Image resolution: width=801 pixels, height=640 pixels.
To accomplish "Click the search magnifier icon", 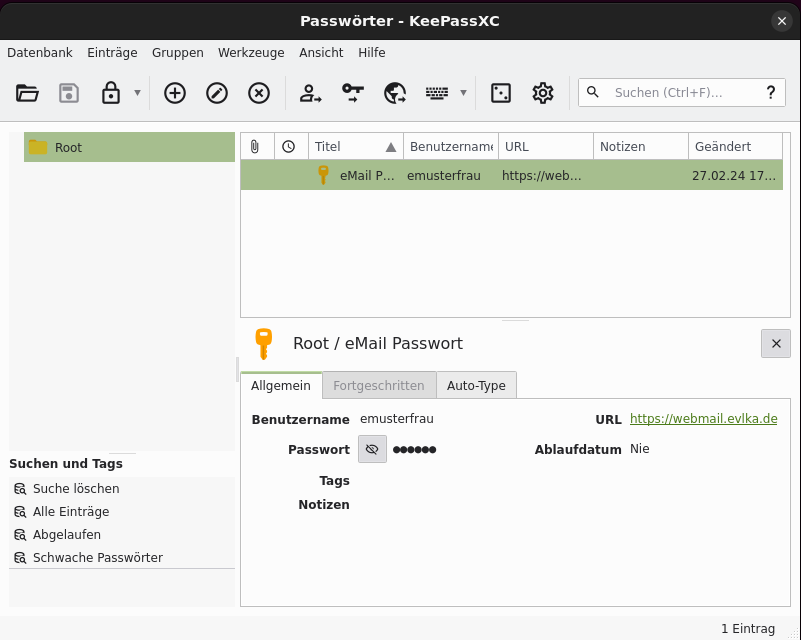I will coord(593,92).
